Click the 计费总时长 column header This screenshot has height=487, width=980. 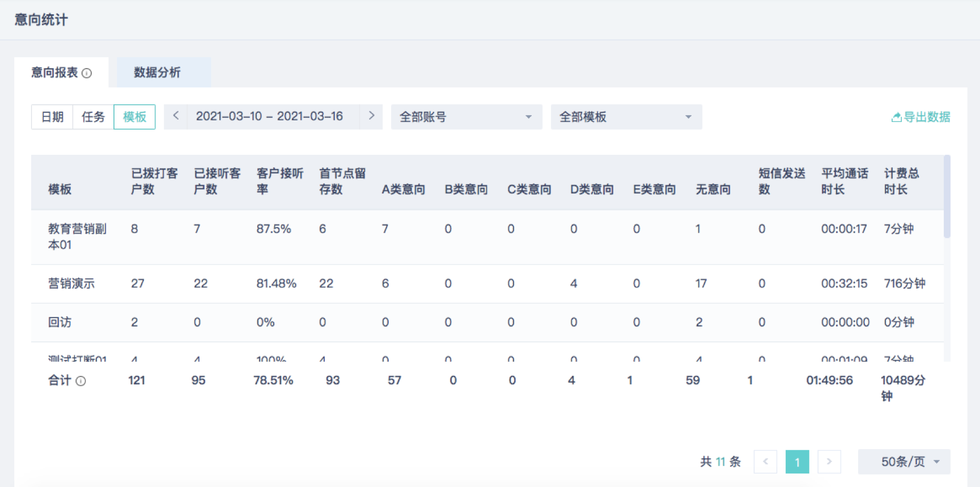point(902,181)
